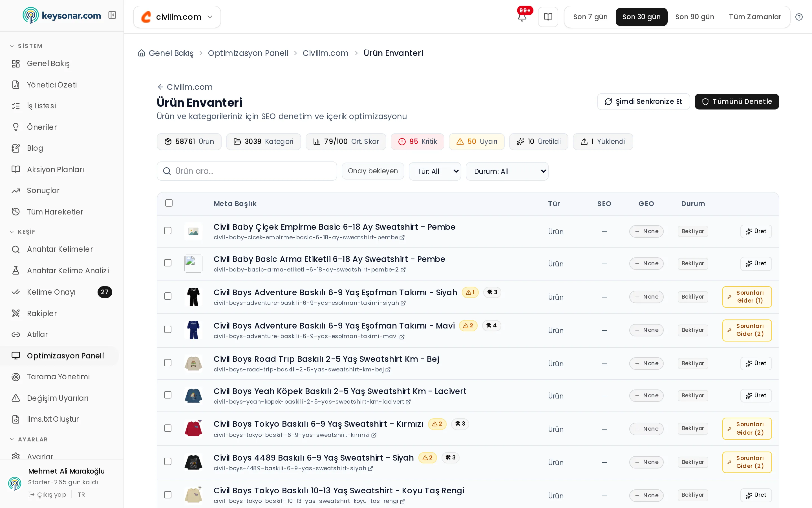The image size is (812, 508).
Task: Click the keysonar.com logo
Action: click(x=62, y=16)
